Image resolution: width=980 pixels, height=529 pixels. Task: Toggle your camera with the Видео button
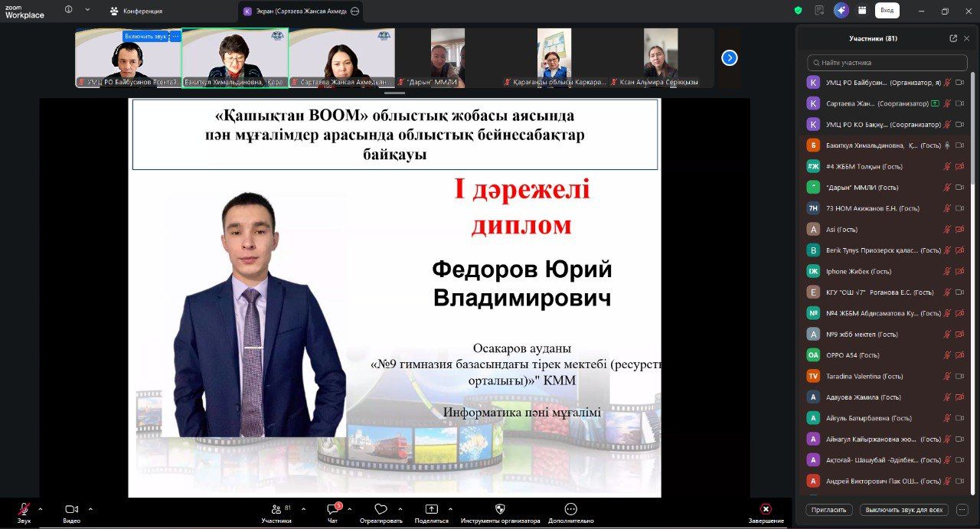point(71,509)
